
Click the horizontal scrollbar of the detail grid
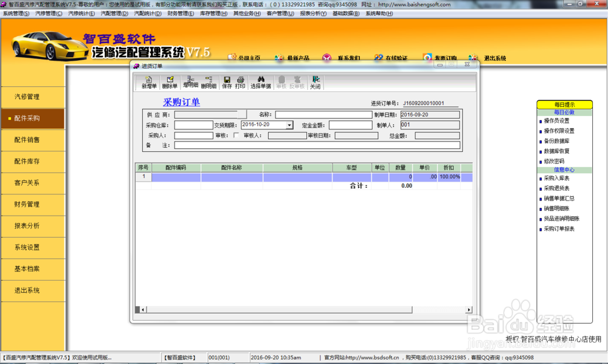[x=279, y=309]
